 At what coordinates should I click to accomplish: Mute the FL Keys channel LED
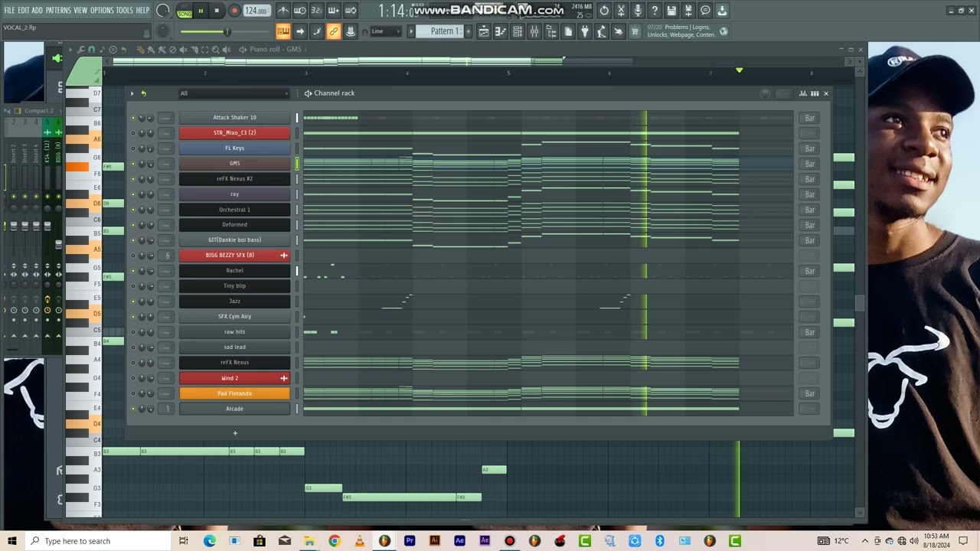pos(133,148)
